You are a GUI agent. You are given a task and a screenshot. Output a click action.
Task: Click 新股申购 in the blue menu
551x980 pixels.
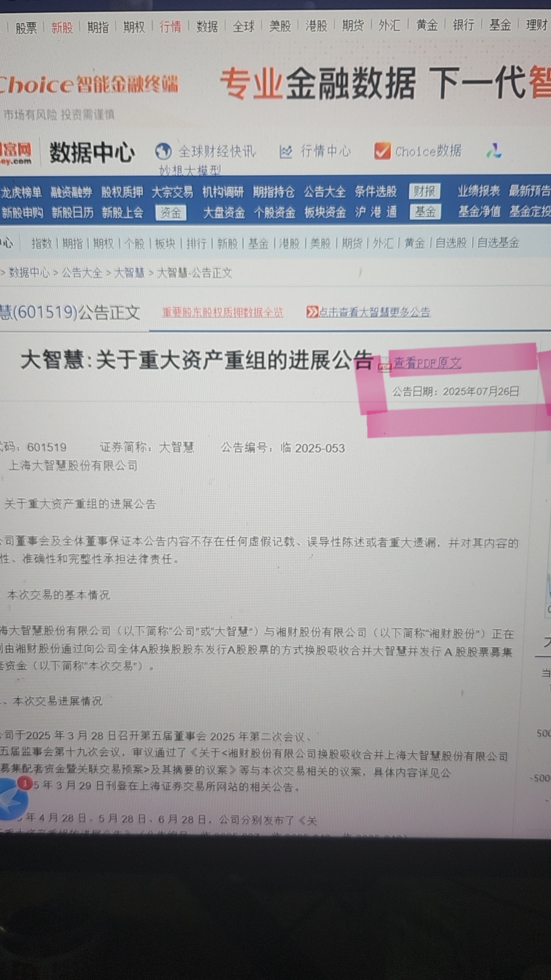[x=22, y=212]
